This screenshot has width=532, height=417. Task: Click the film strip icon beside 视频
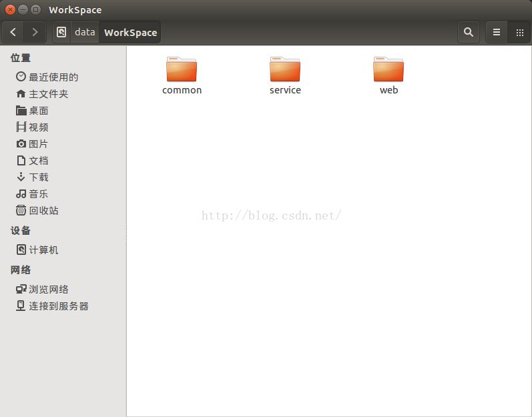coord(21,127)
